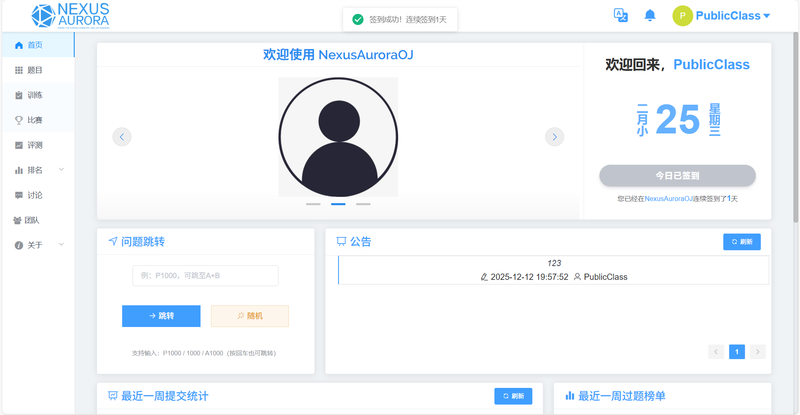The height and width of the screenshot is (415, 800).
Task: Click the 欢迎使用 NexusAuroraOJ title
Action: click(338, 55)
